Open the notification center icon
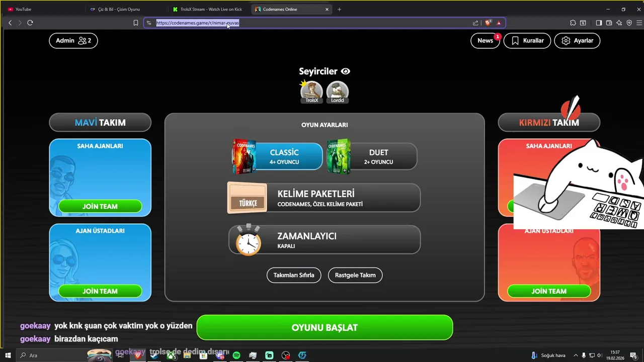Viewport: 644px width, 362px height. (x=633, y=355)
